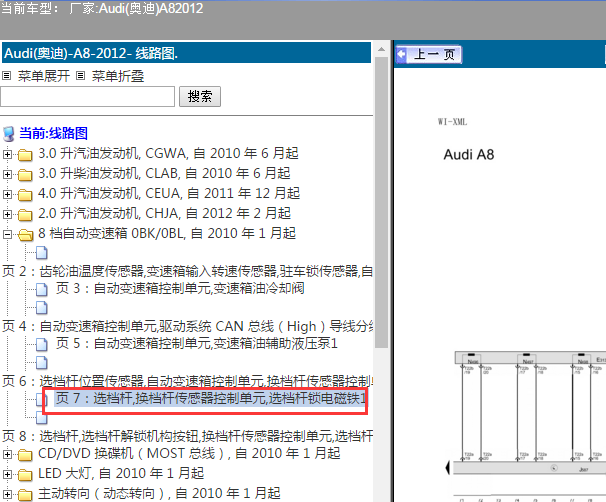Expand the CD/DVD 换碟机 node
606x502 pixels.
click(x=7, y=454)
